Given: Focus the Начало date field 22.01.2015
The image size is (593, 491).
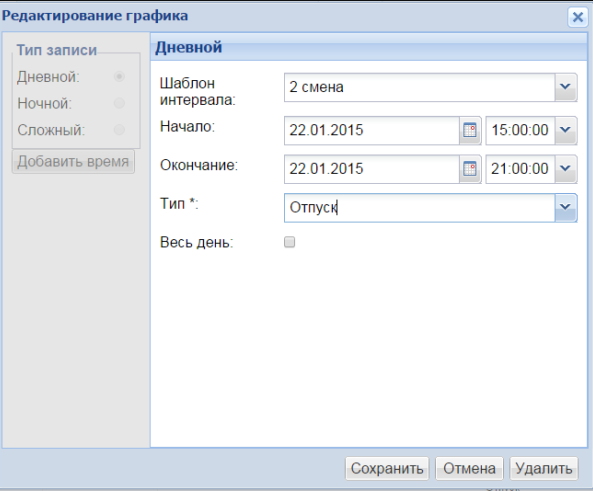Looking at the screenshot, I should click(x=372, y=131).
